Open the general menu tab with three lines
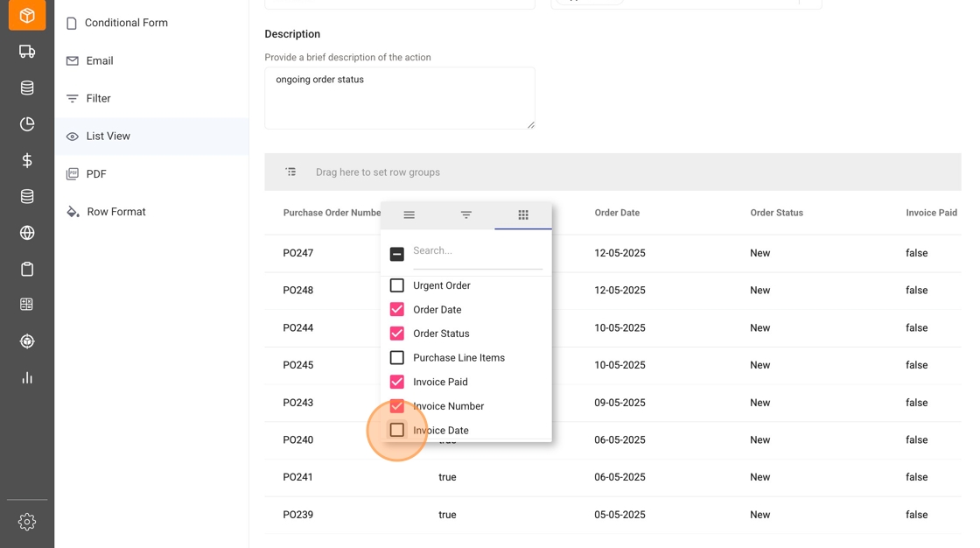The height and width of the screenshot is (548, 980). [409, 214]
